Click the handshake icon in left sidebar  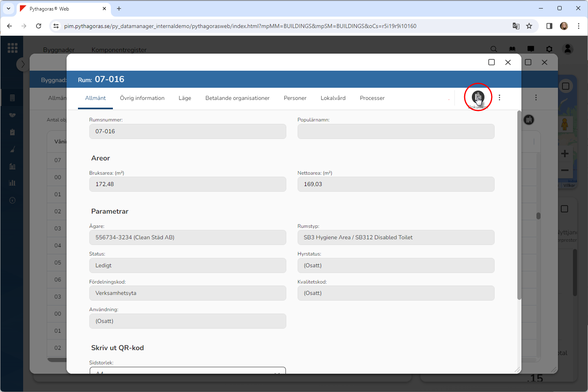point(12,115)
